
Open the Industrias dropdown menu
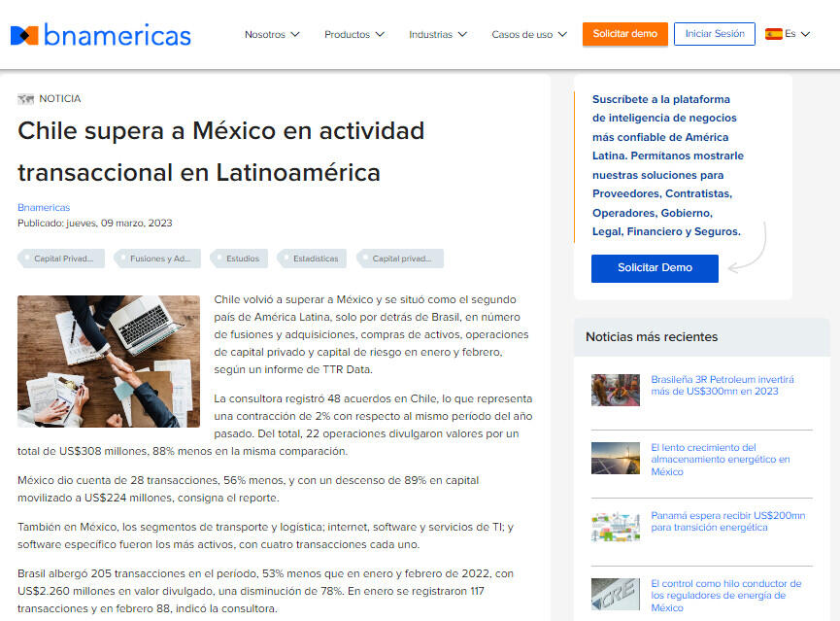point(438,34)
